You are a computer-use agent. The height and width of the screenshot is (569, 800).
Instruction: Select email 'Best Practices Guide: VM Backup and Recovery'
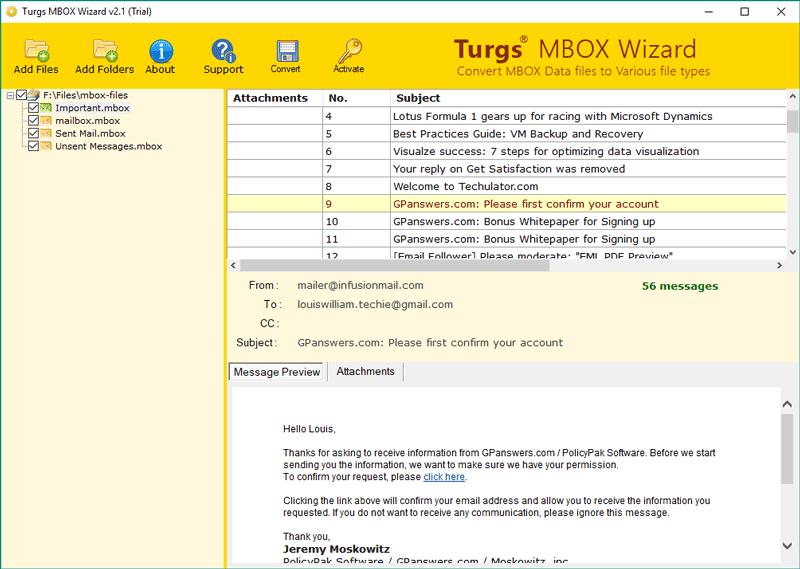point(507,134)
